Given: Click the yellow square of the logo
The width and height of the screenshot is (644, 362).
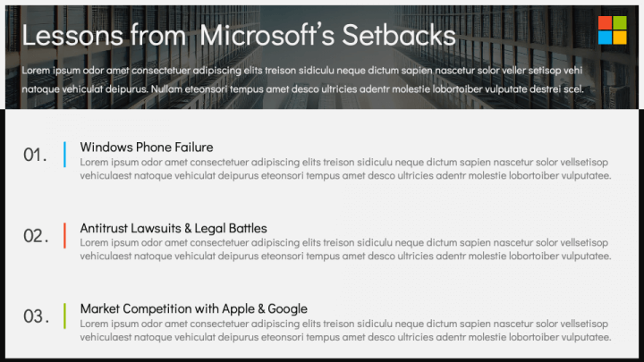Looking at the screenshot, I should point(620,38).
